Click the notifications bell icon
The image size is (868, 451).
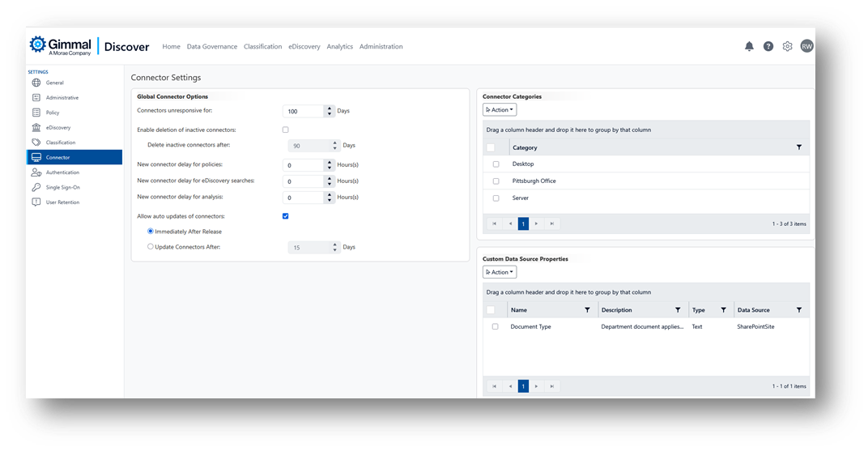click(749, 46)
